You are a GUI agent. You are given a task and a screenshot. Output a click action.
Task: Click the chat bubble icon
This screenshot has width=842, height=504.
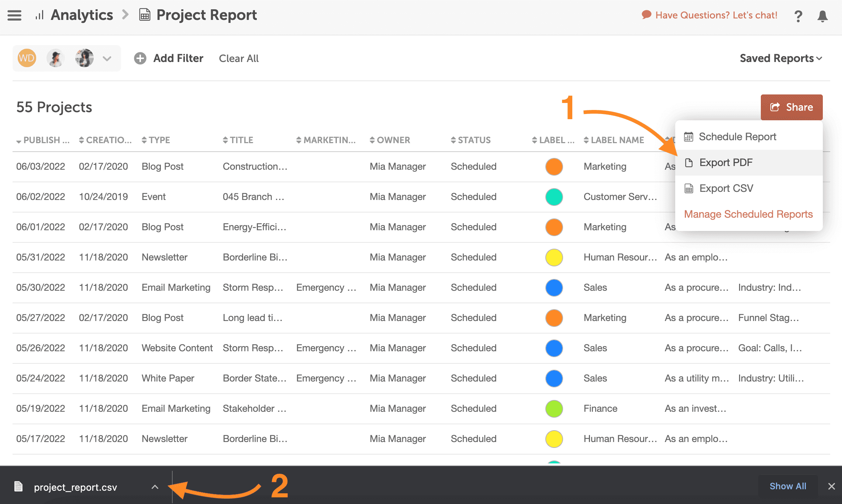[x=646, y=15]
